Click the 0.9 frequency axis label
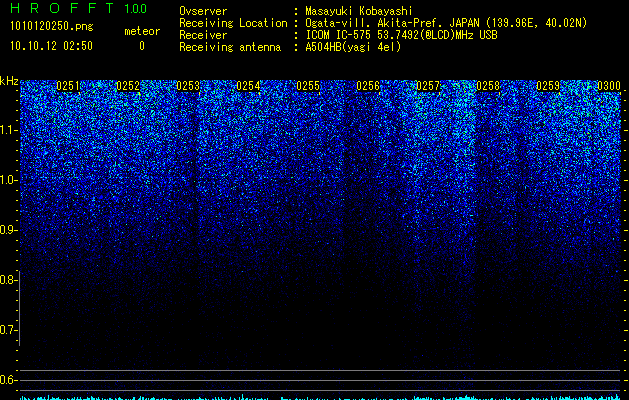 (x=9, y=230)
